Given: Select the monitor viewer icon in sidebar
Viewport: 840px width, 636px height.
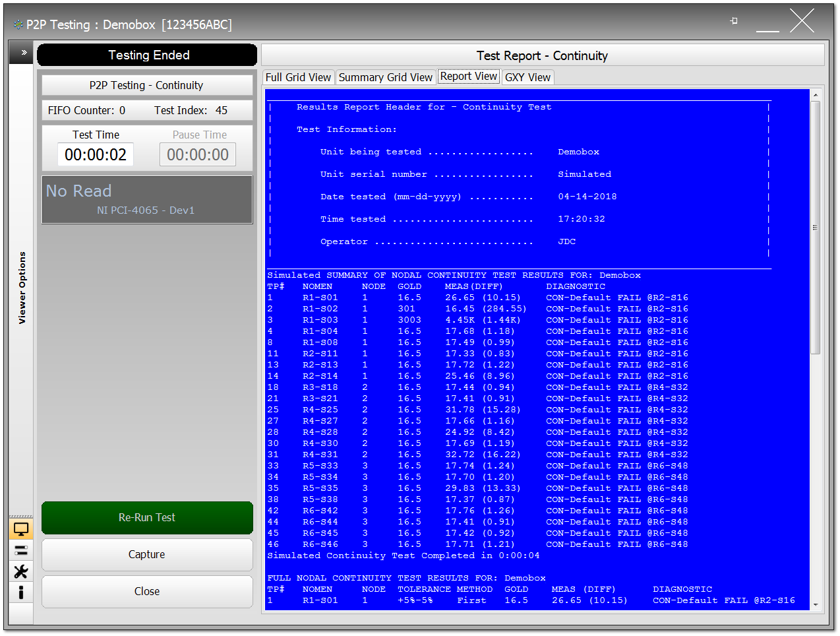Looking at the screenshot, I should [21, 529].
